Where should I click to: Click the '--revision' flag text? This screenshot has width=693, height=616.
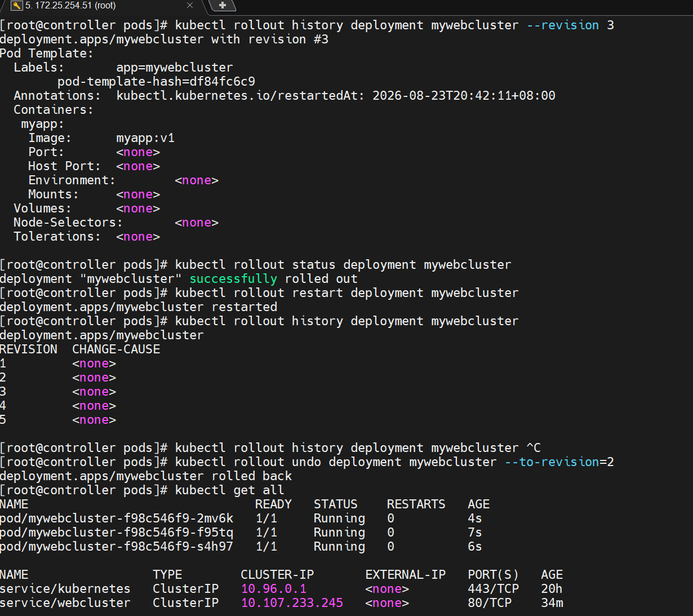tap(563, 25)
